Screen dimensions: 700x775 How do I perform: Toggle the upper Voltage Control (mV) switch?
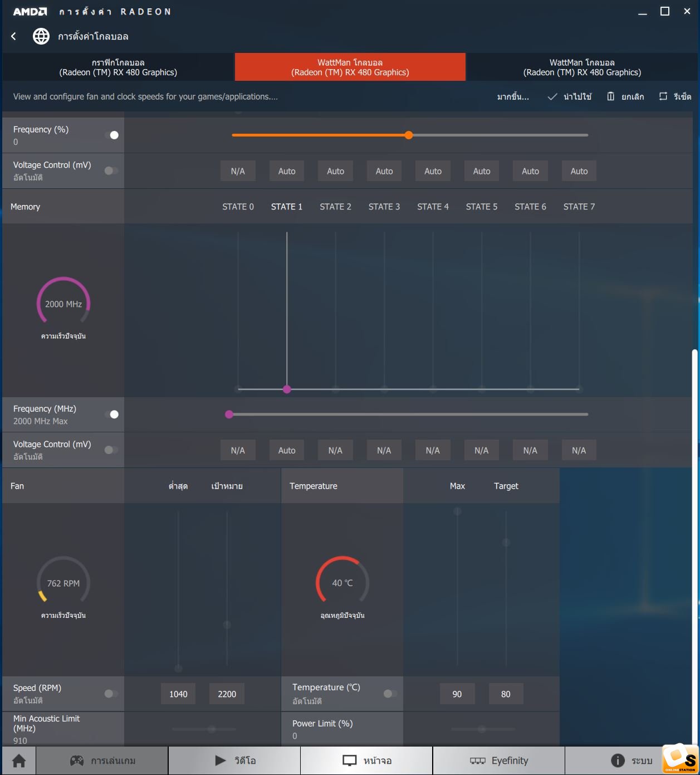coord(111,170)
